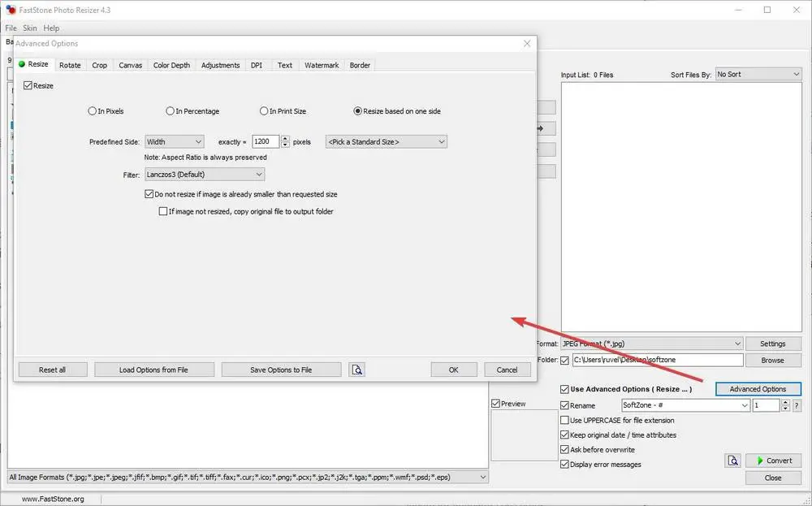The image size is (812, 506).
Task: Click the Close button in main window
Action: 773,478
